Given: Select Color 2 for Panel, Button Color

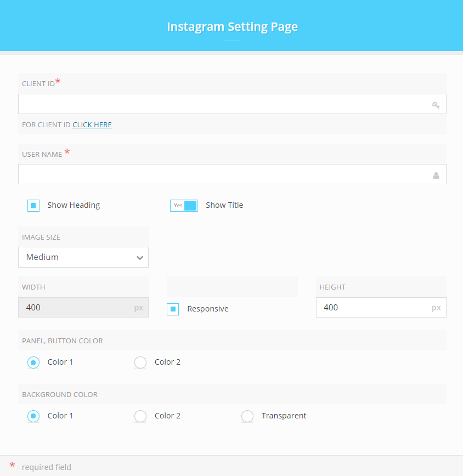Looking at the screenshot, I should click(x=140, y=362).
